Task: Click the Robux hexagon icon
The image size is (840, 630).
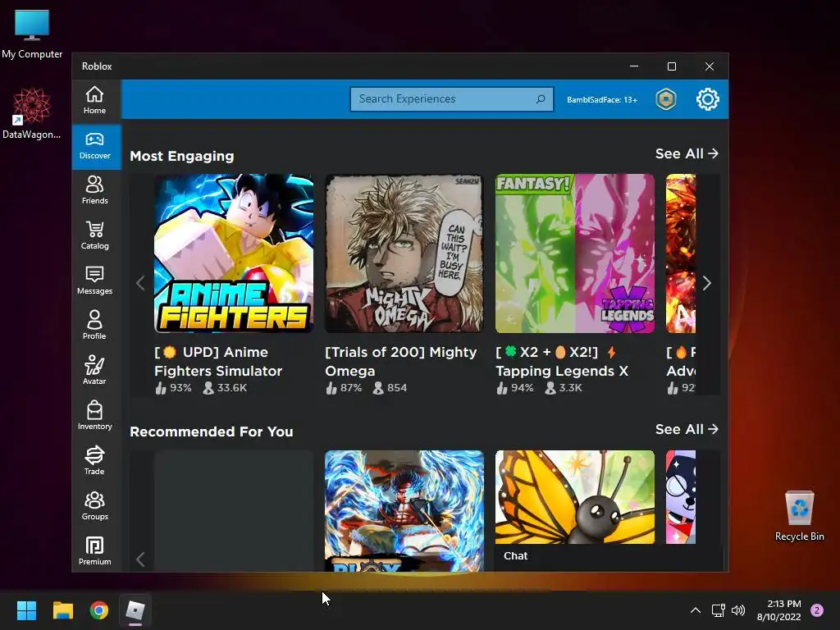Action: click(666, 99)
